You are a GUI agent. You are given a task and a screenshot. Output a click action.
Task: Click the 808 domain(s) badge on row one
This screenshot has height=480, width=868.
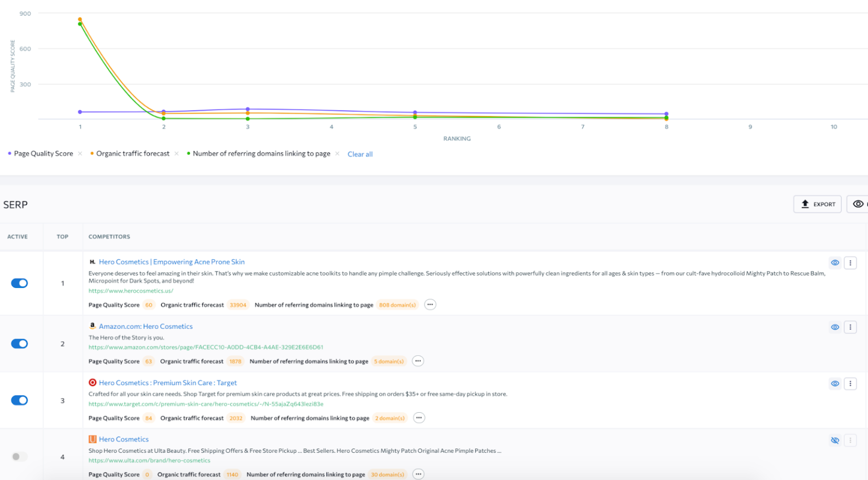(x=397, y=304)
